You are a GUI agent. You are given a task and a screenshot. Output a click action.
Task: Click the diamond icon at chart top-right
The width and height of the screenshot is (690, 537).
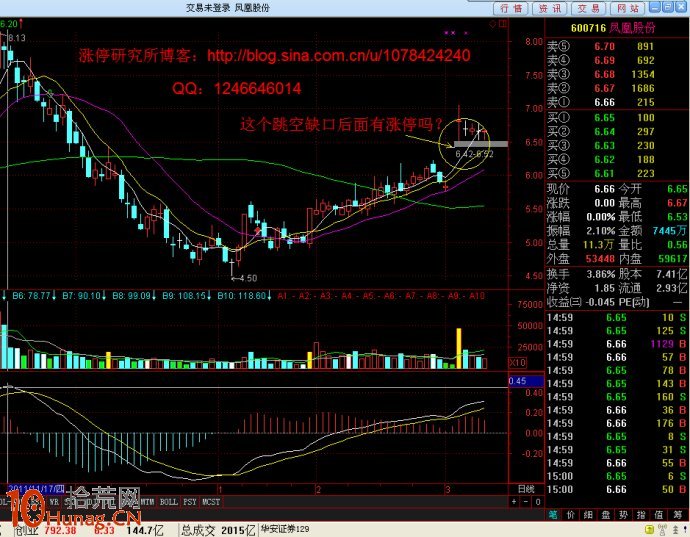(492, 24)
